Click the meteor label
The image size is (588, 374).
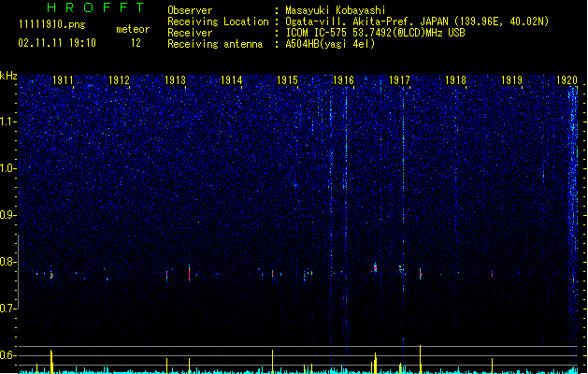pyautogui.click(x=133, y=29)
